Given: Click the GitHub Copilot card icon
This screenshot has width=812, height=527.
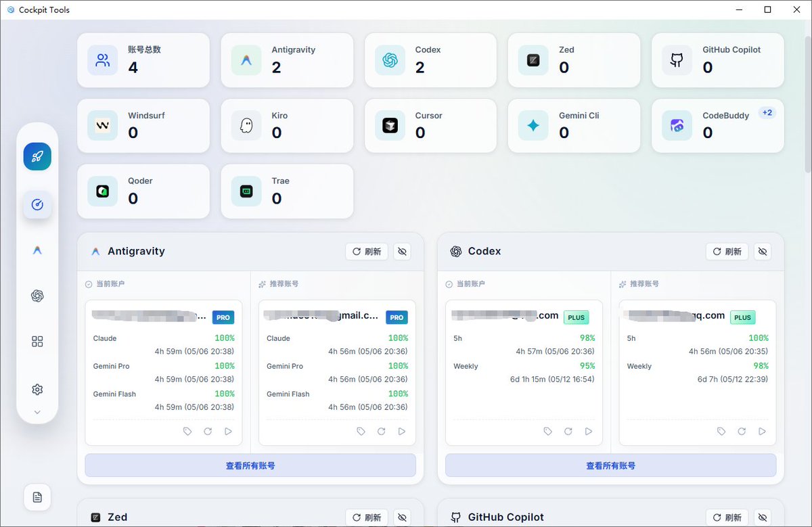Looking at the screenshot, I should tap(677, 60).
